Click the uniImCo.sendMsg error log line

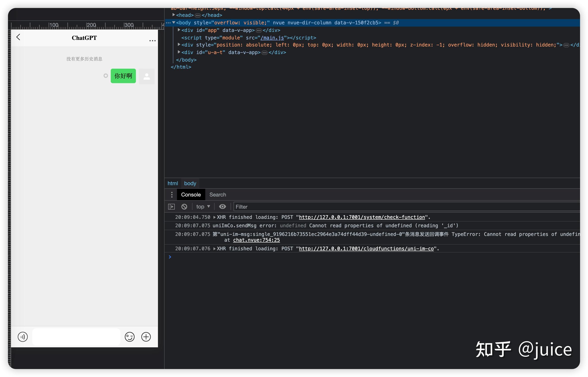pos(372,225)
